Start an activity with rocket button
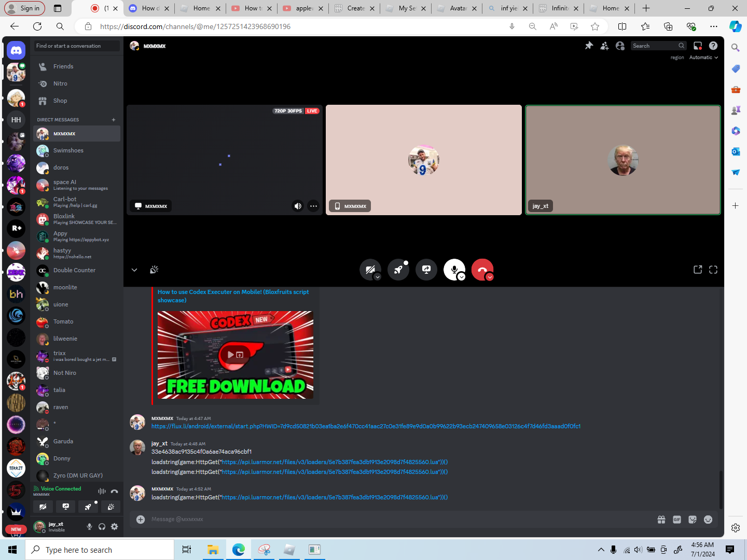Image resolution: width=747 pixels, height=560 pixels. [398, 270]
